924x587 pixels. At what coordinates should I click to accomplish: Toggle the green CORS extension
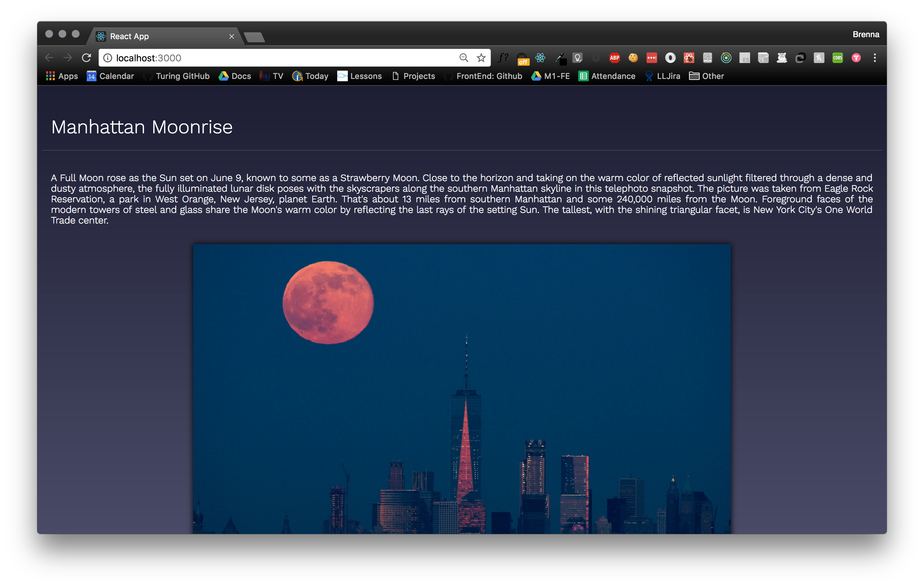coord(837,58)
